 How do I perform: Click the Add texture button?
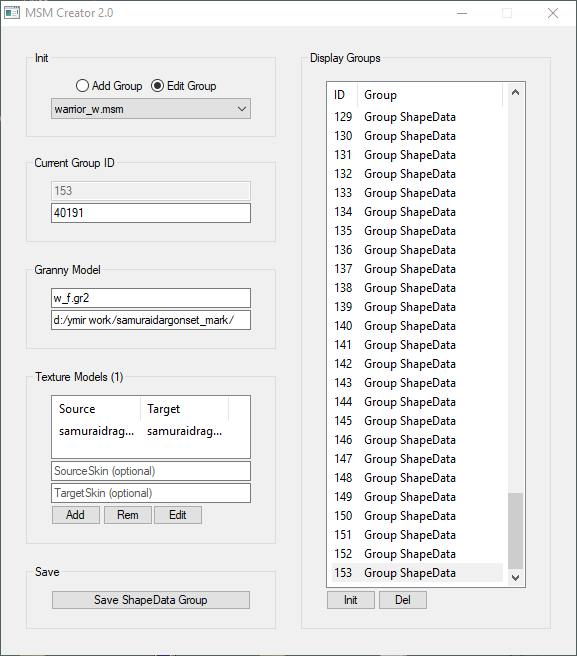coord(76,515)
